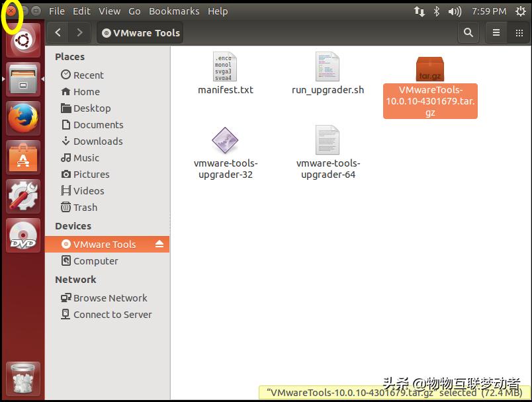Open the Go menu
Screen dimensions: 532x402
pyautogui.click(x=134, y=11)
